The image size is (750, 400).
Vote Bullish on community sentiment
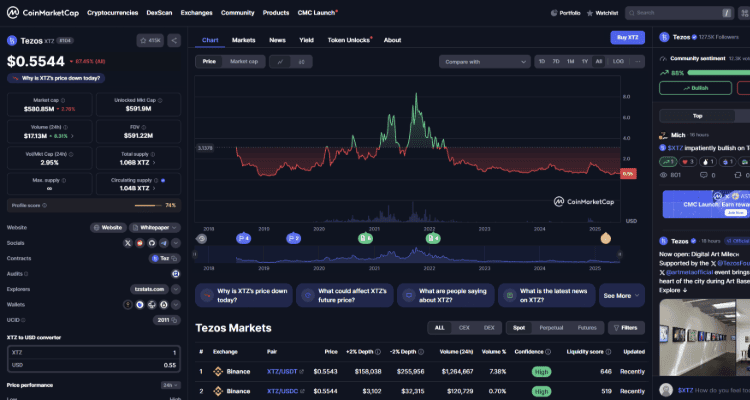coord(695,88)
